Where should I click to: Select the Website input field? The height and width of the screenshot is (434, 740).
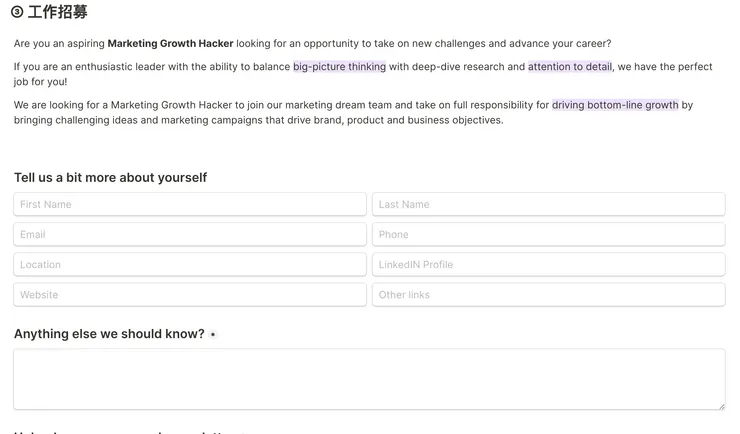[190, 295]
